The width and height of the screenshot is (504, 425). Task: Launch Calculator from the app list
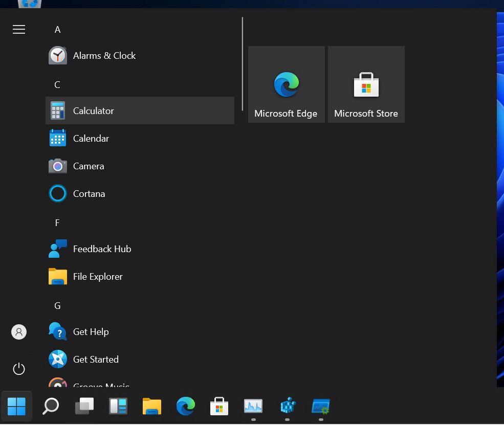pyautogui.click(x=140, y=110)
